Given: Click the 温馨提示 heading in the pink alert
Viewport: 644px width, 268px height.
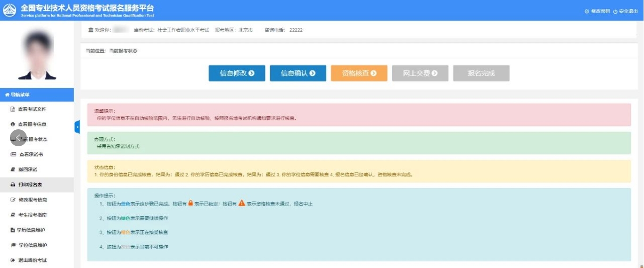Looking at the screenshot, I should click(x=105, y=111).
